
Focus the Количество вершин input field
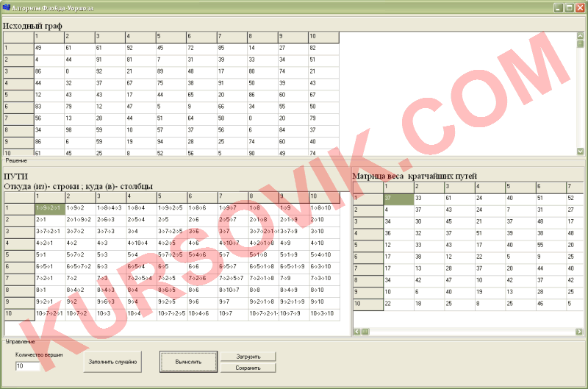tap(28, 366)
